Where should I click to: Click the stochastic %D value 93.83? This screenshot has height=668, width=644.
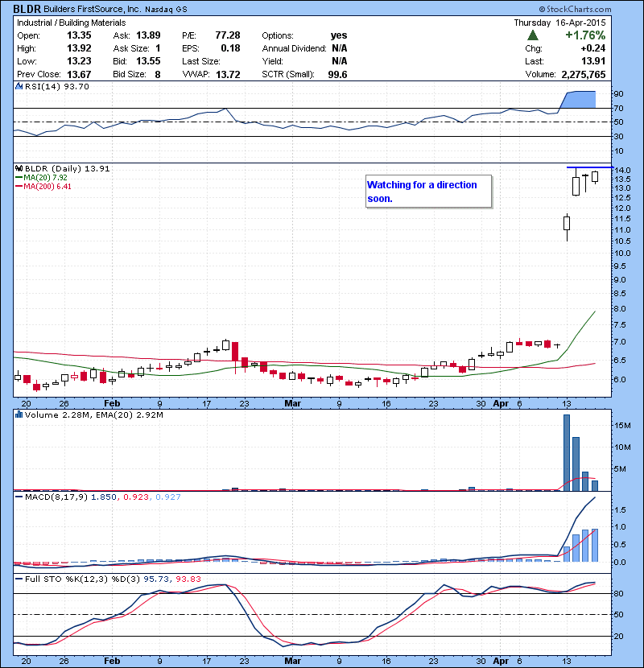[188, 579]
